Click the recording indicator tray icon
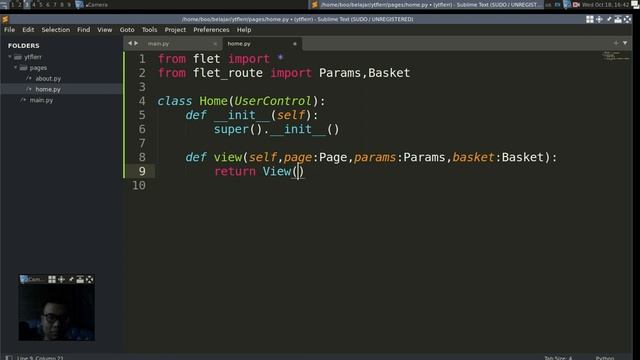Viewport: 640px width, 360px height. [x=576, y=4]
